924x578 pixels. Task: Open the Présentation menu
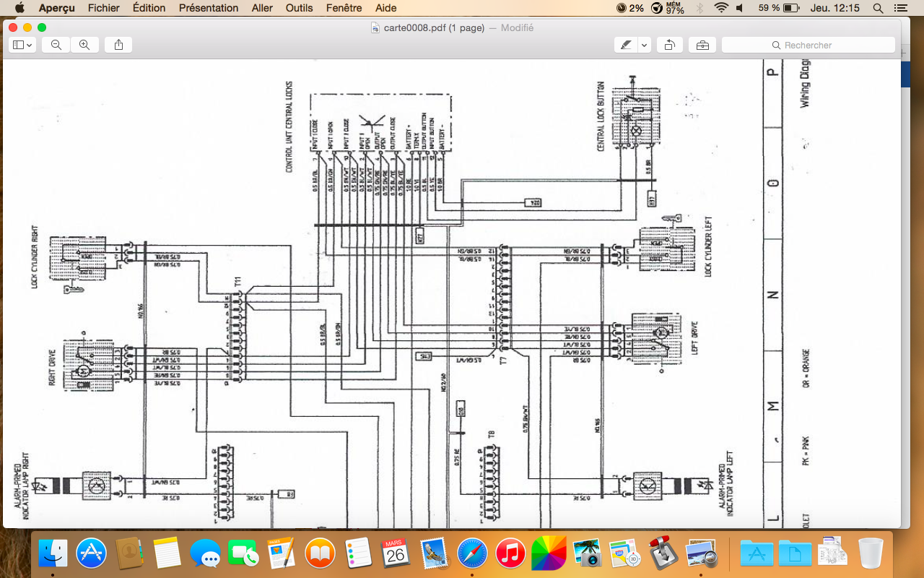209,8
